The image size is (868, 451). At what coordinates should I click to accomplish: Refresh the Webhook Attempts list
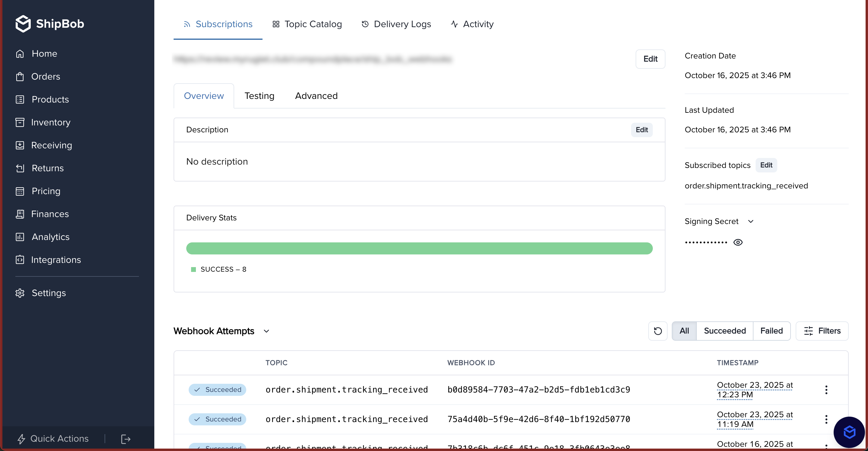point(658,331)
